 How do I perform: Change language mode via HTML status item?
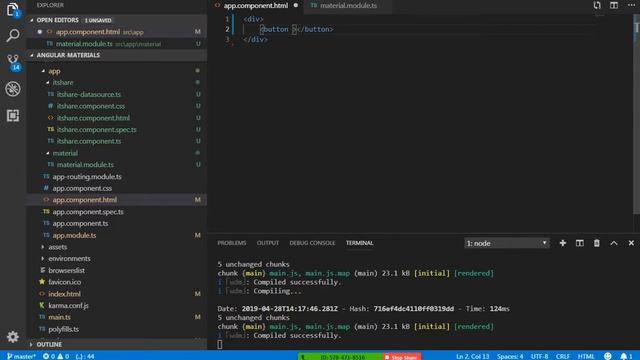[586, 356]
